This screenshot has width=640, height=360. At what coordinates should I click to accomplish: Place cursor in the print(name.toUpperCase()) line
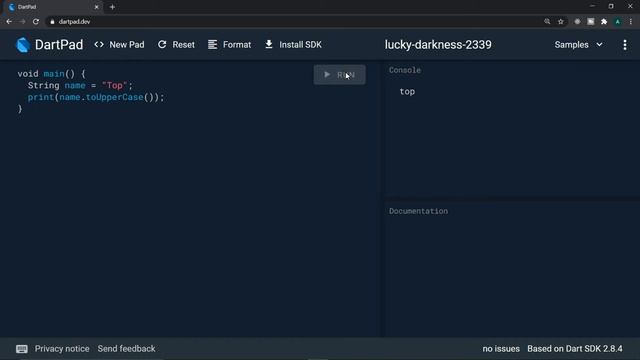[x=96, y=97]
